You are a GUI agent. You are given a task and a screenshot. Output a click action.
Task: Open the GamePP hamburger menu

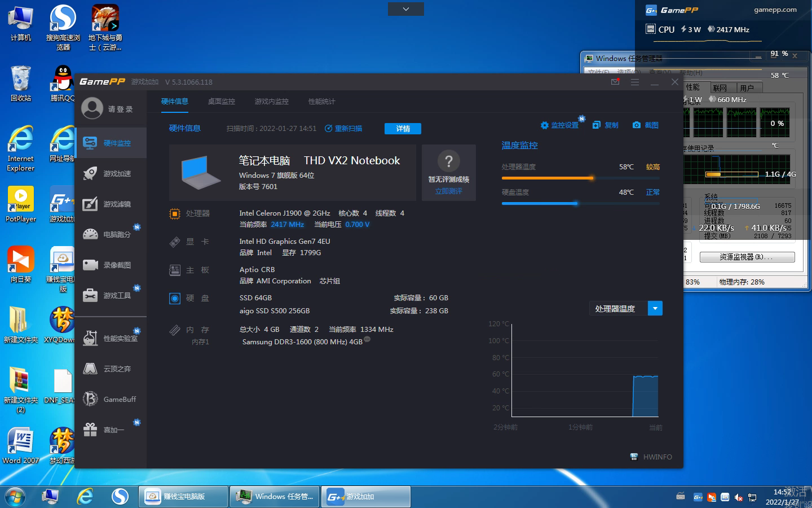click(635, 82)
